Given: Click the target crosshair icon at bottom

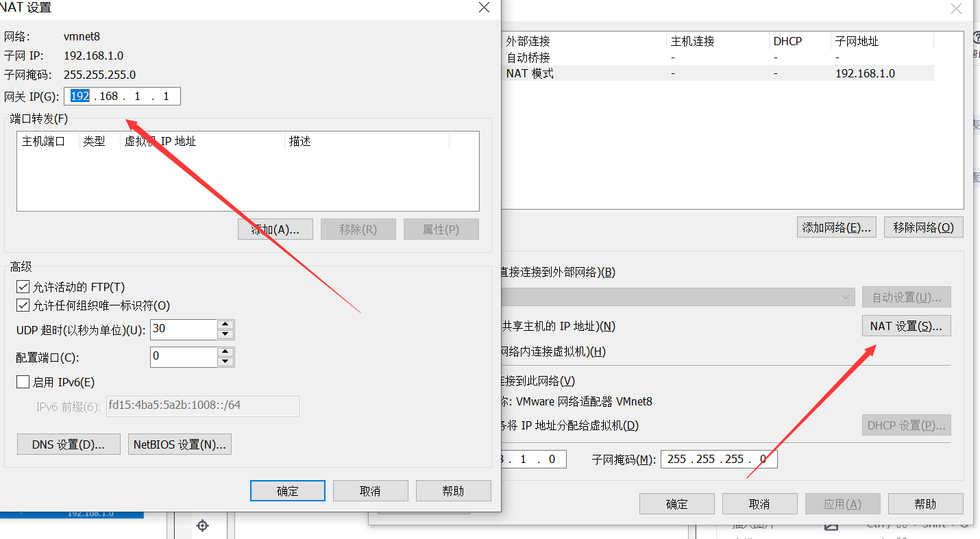Looking at the screenshot, I should point(202,525).
